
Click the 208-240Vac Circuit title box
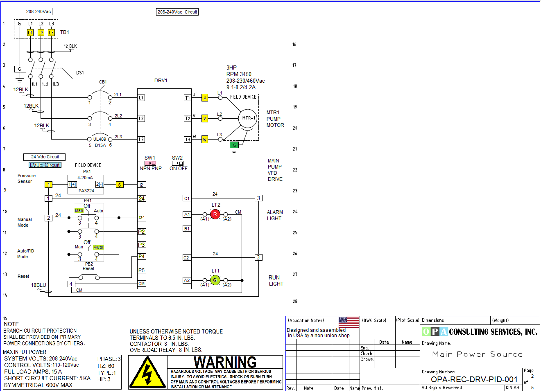coord(177,12)
